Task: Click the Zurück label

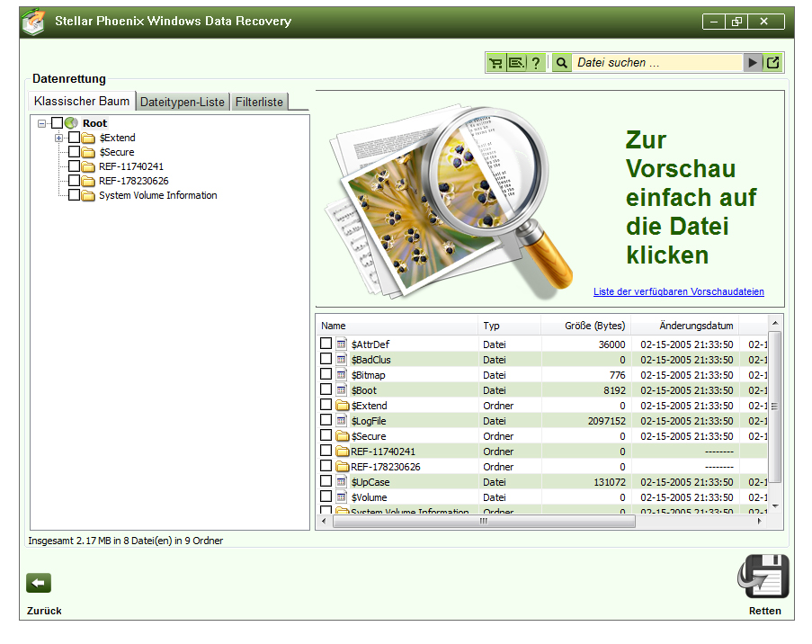Action: point(44,611)
